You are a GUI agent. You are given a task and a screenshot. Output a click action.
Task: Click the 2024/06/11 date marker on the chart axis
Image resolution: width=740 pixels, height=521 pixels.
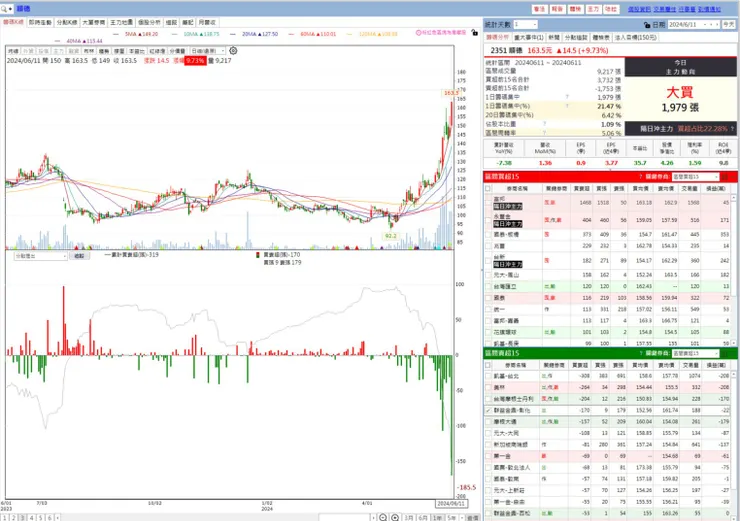click(x=450, y=504)
